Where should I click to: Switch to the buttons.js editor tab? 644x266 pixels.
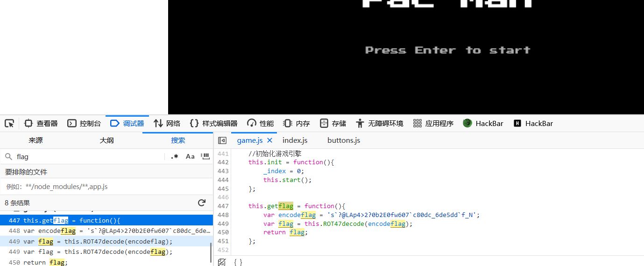(x=344, y=140)
